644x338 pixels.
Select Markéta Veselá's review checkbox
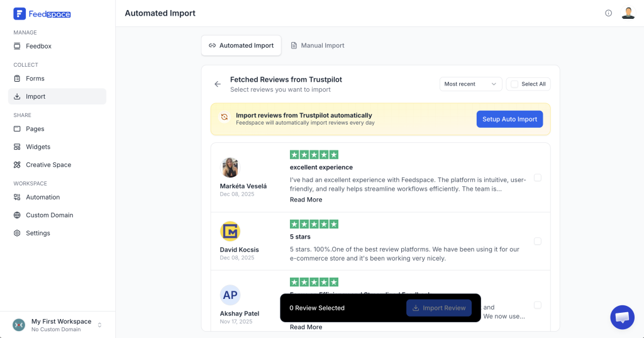pos(537,177)
